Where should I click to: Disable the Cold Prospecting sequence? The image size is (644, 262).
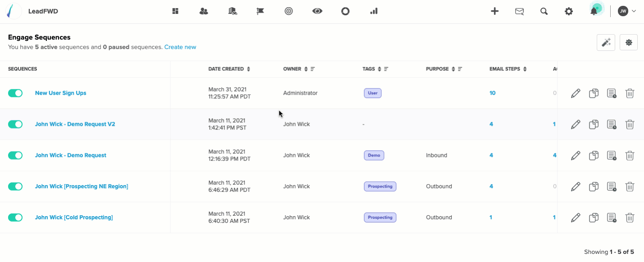pos(15,218)
